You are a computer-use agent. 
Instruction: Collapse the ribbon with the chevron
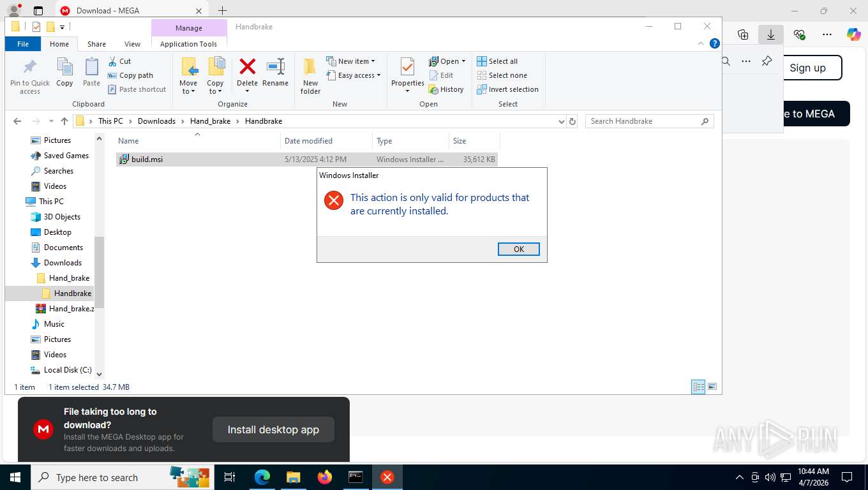(x=701, y=44)
